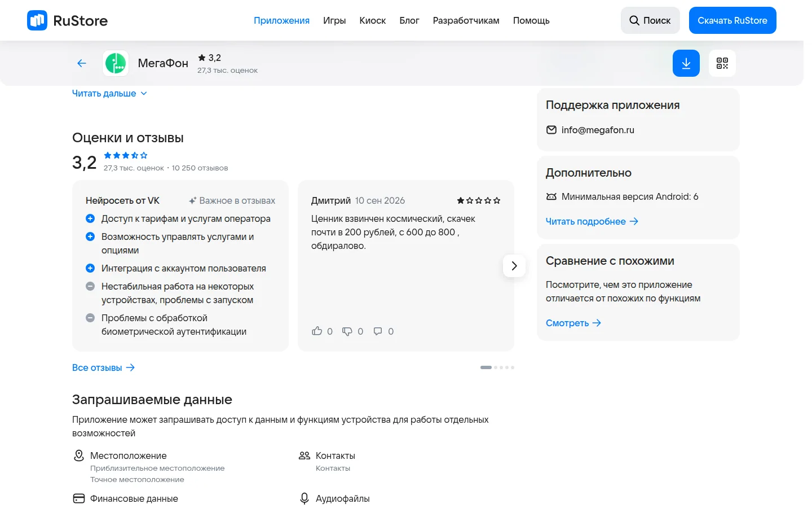Expand description with Читать дальше
Image resolution: width=812 pixels, height=508 pixels.
coord(109,93)
